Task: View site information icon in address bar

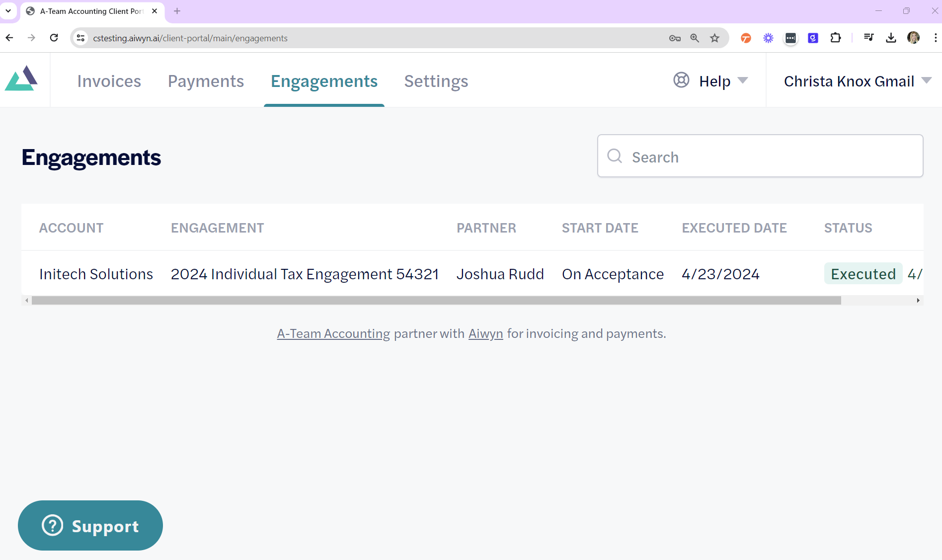Action: [80, 38]
